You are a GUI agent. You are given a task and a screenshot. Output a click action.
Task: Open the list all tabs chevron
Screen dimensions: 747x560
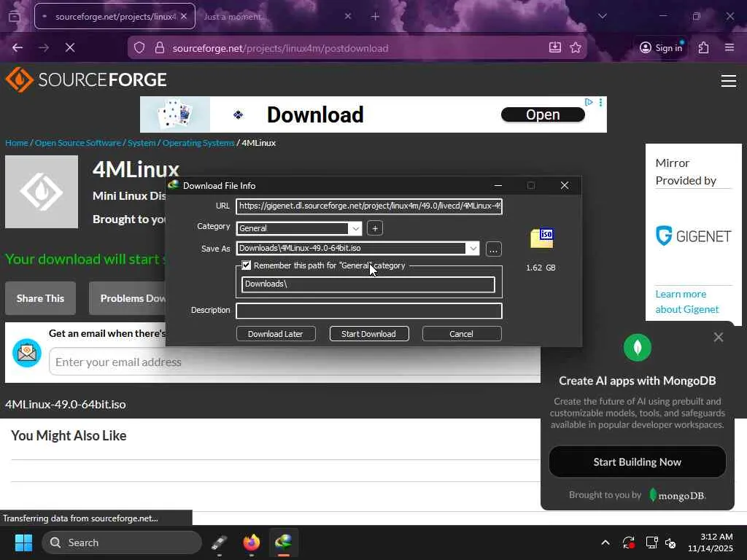tap(602, 16)
